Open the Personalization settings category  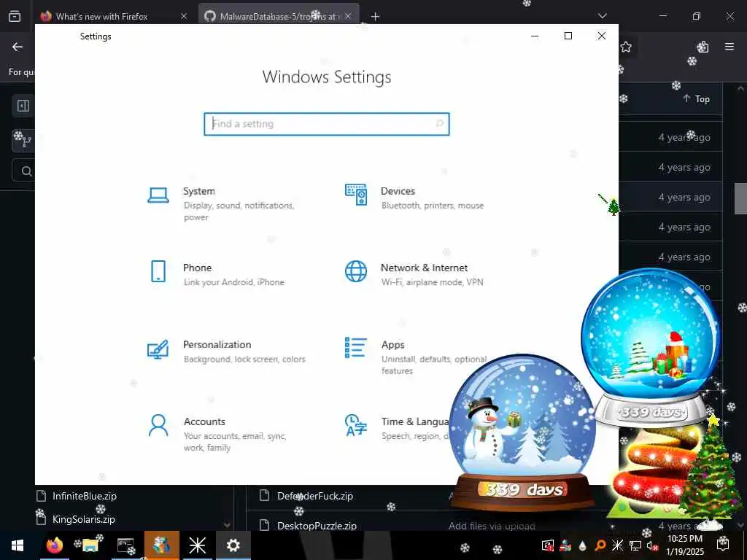pos(226,351)
